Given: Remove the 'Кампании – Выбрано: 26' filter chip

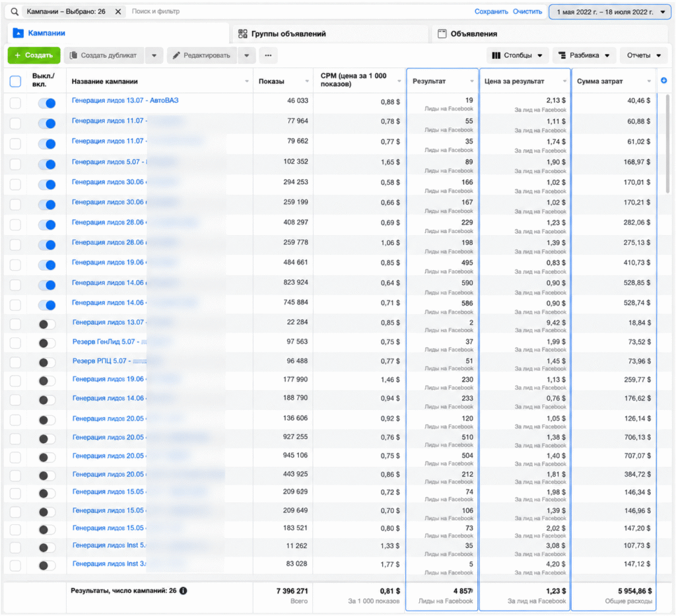Looking at the screenshot, I should (118, 12).
